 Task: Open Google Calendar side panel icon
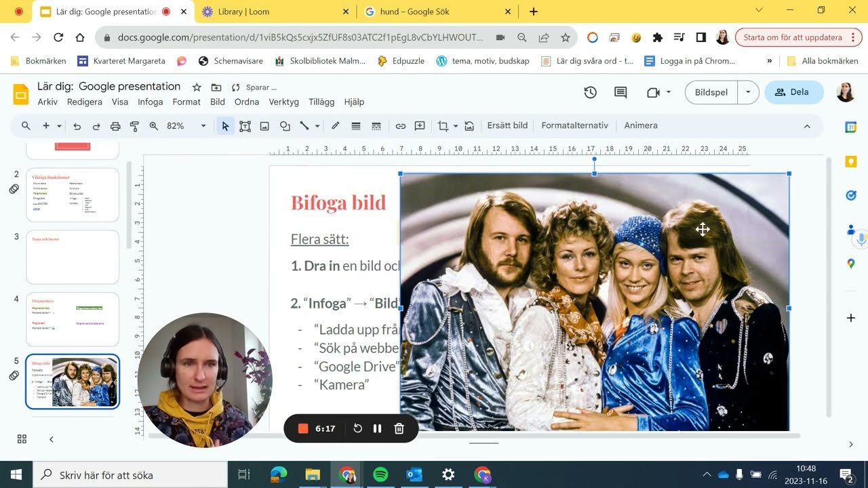click(x=851, y=127)
